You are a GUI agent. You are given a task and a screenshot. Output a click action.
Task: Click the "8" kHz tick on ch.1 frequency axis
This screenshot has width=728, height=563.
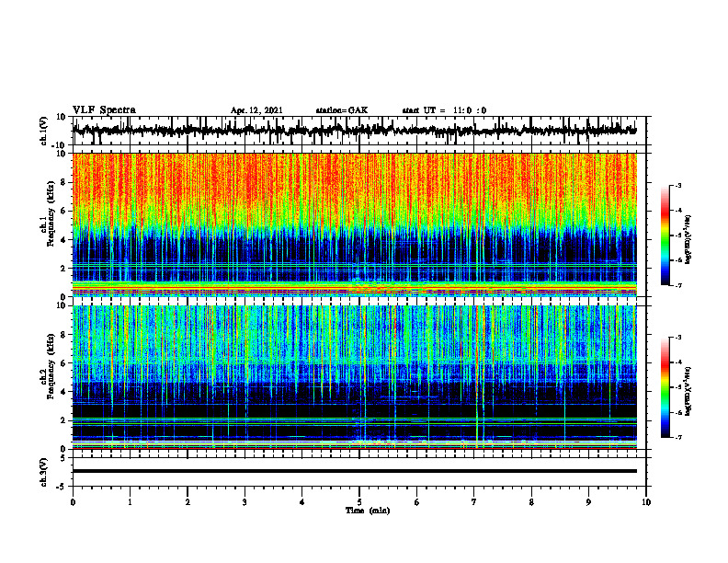point(63,182)
